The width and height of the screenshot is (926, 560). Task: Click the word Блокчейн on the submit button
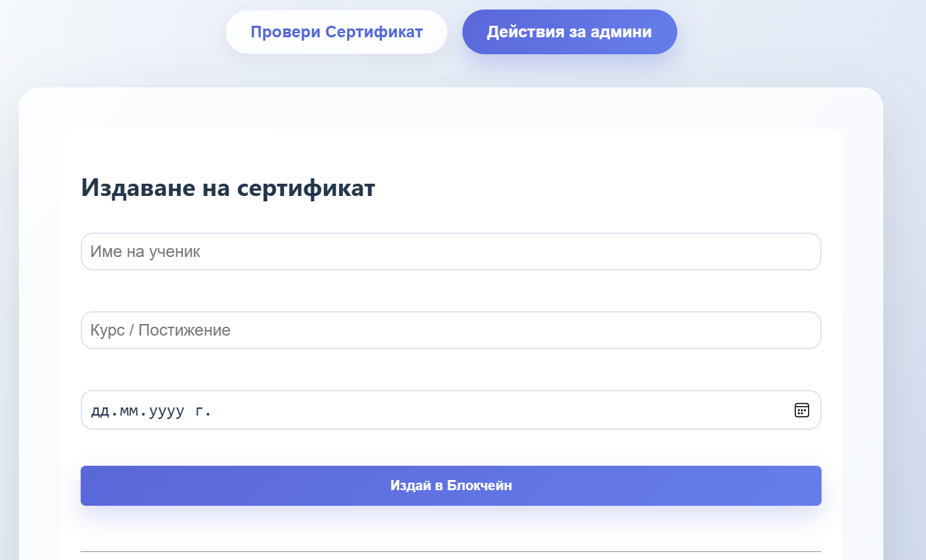[479, 485]
